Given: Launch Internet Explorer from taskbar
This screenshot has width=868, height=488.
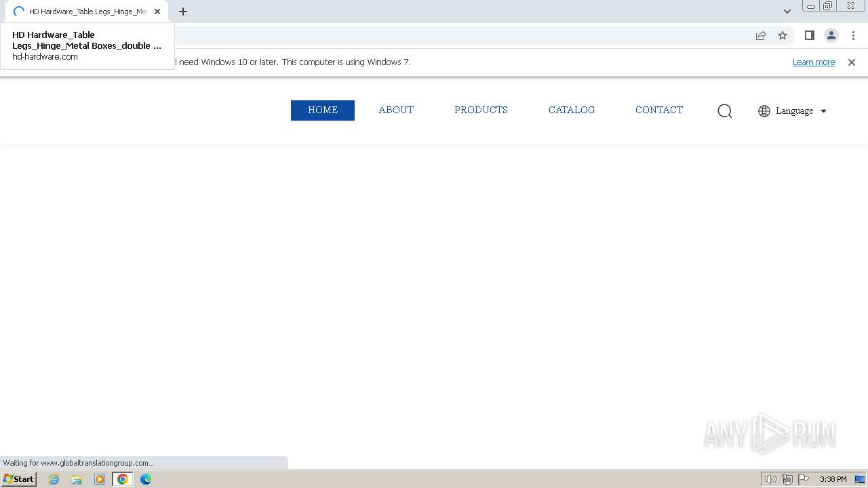Looking at the screenshot, I should [x=54, y=479].
